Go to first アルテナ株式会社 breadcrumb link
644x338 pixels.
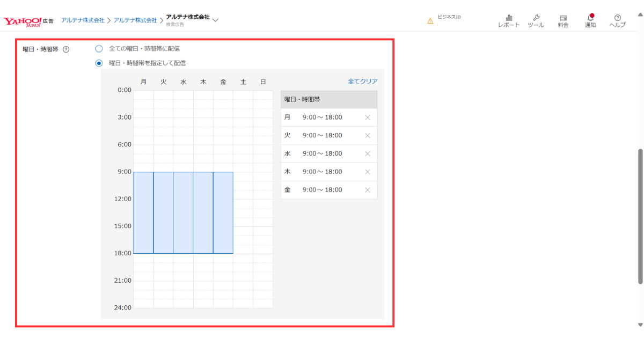click(83, 20)
